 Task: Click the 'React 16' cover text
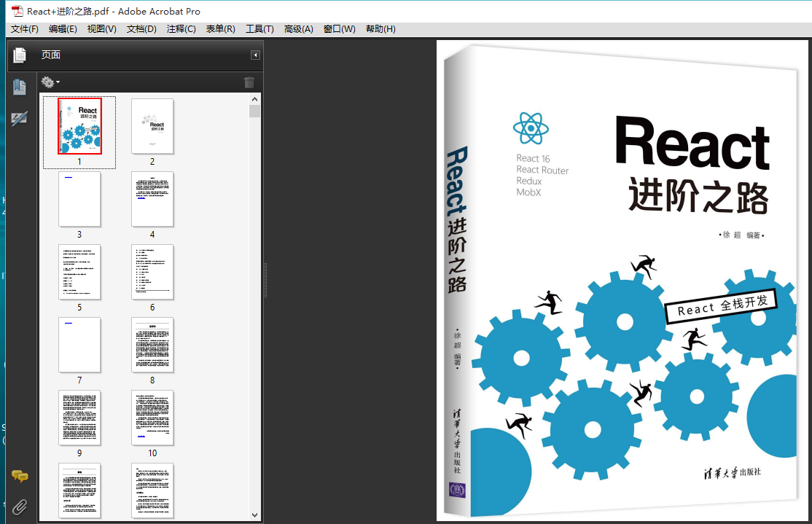(533, 158)
